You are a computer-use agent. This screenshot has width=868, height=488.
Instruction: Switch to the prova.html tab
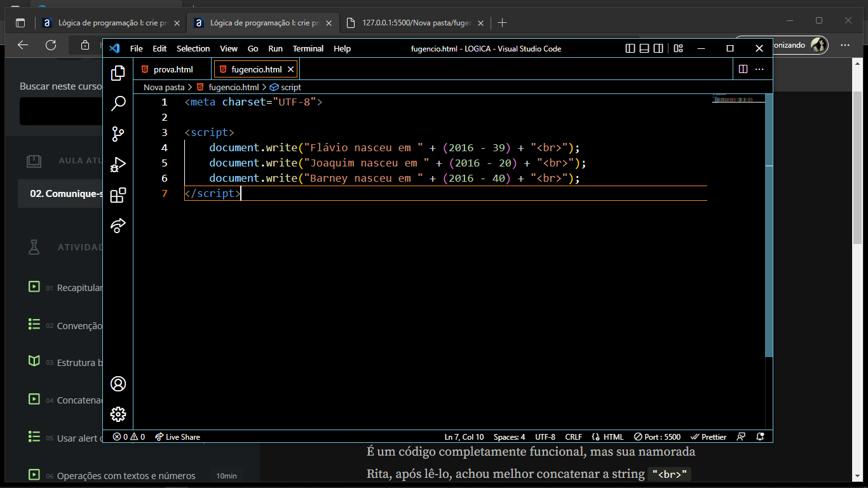tap(172, 69)
